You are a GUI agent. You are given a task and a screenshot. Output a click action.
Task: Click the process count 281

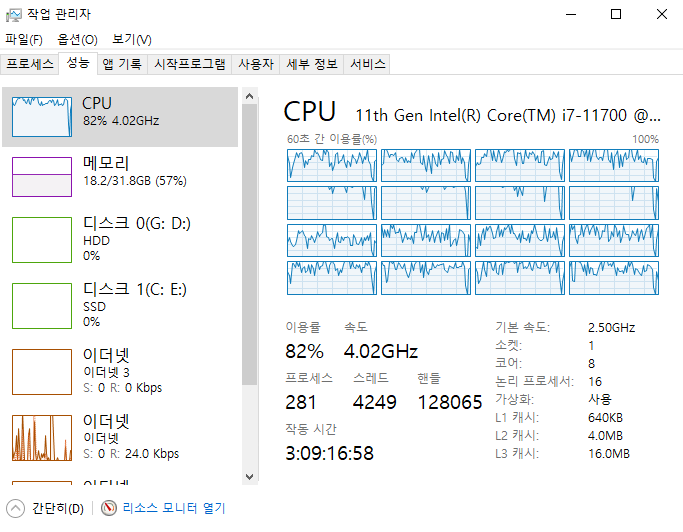click(301, 402)
